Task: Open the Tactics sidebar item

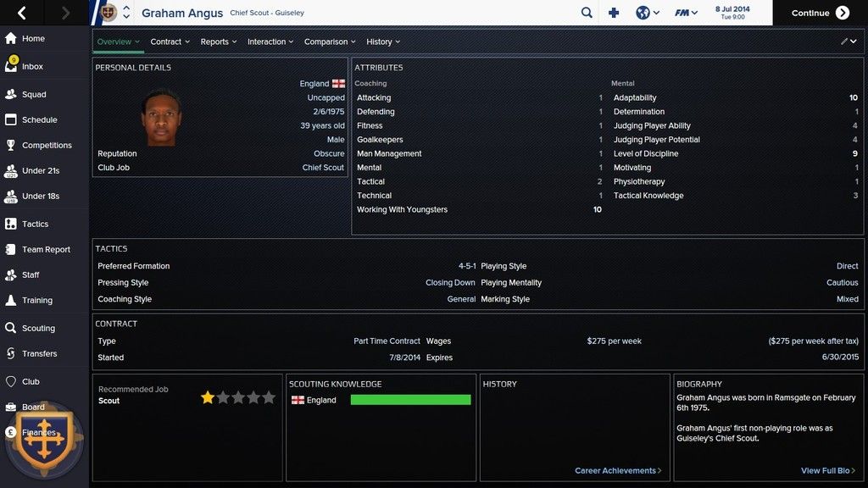Action: pos(35,224)
